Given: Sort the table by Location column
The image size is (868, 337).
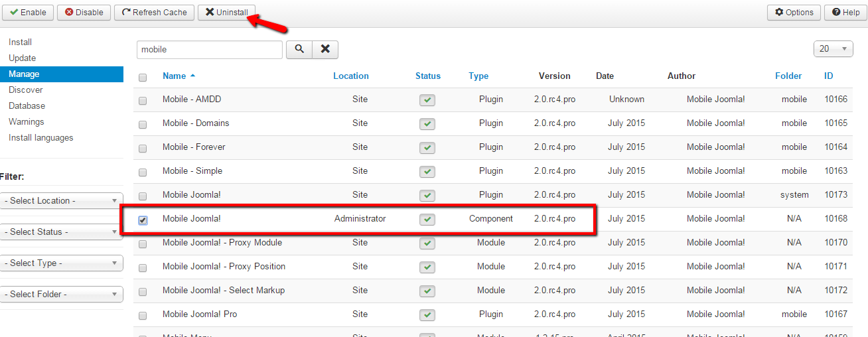Looking at the screenshot, I should tap(351, 76).
